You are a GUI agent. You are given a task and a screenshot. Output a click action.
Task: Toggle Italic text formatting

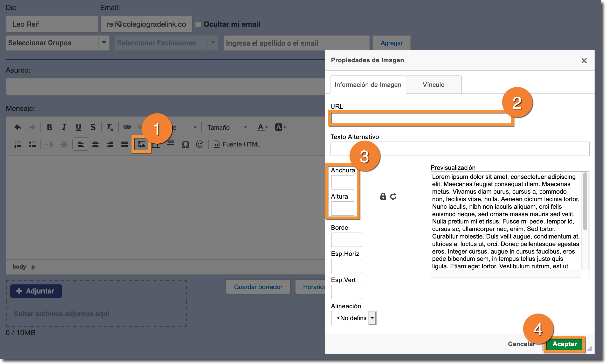(x=64, y=127)
